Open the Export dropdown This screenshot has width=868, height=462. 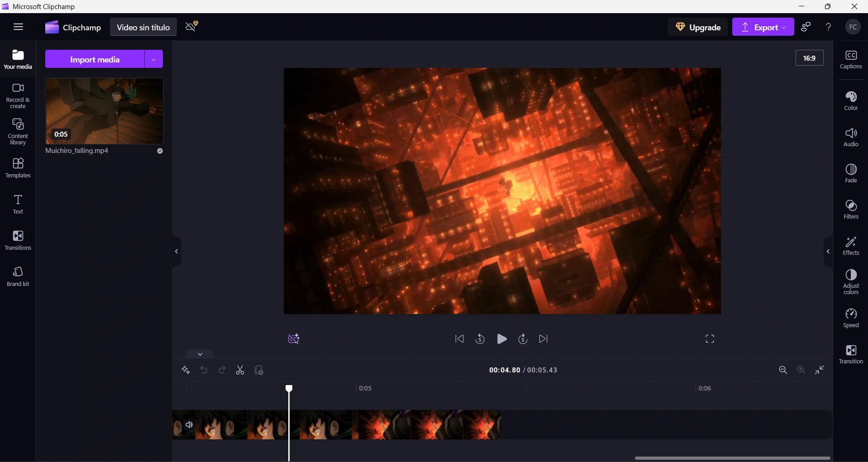click(763, 27)
